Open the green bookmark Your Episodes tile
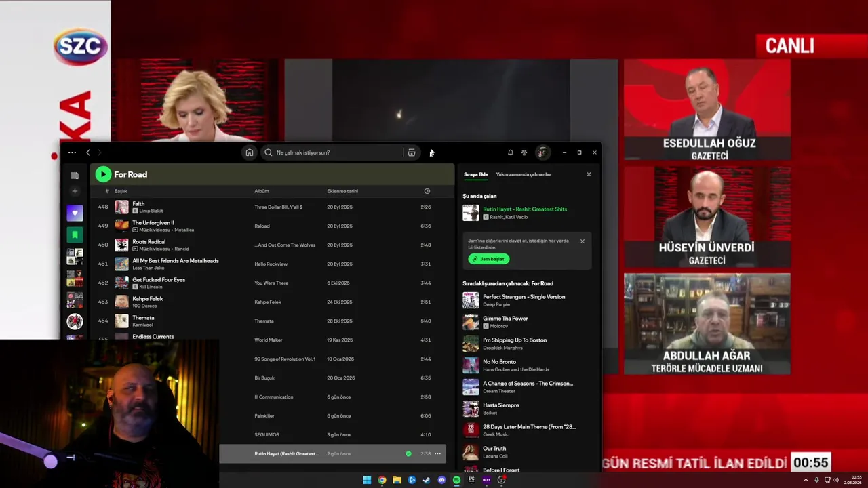The width and height of the screenshot is (868, 488). [75, 235]
